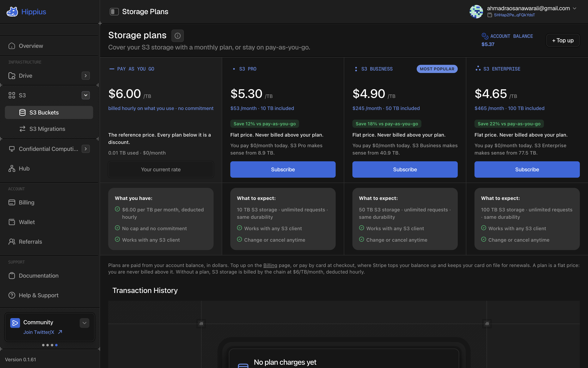Click the Save 18% vs pay-as-you-go badge
The height and width of the screenshot is (368, 588).
click(387, 124)
